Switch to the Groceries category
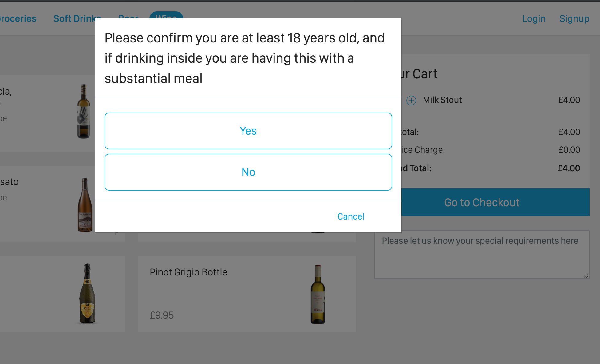Image resolution: width=600 pixels, height=364 pixels. pos(18,18)
